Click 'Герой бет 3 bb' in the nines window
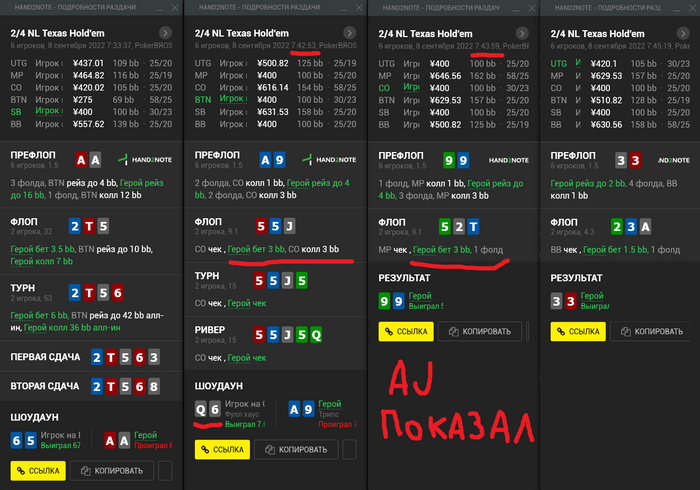Screen dimensions: 700x490 point(442,249)
